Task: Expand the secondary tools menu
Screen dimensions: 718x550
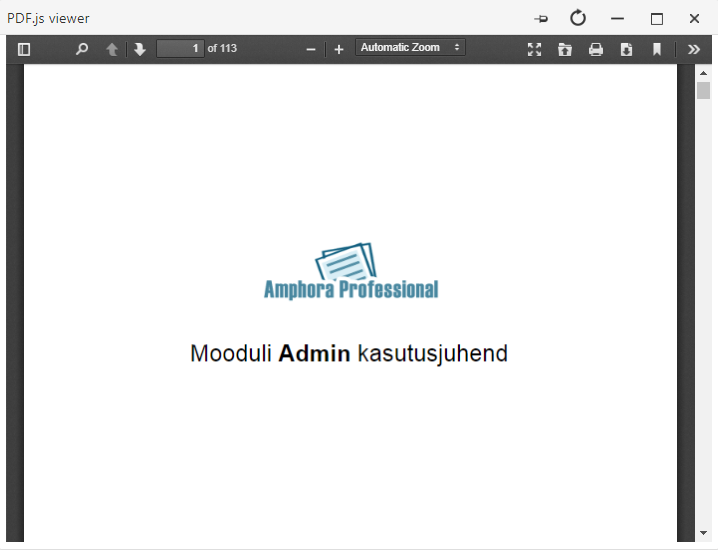Action: point(694,49)
